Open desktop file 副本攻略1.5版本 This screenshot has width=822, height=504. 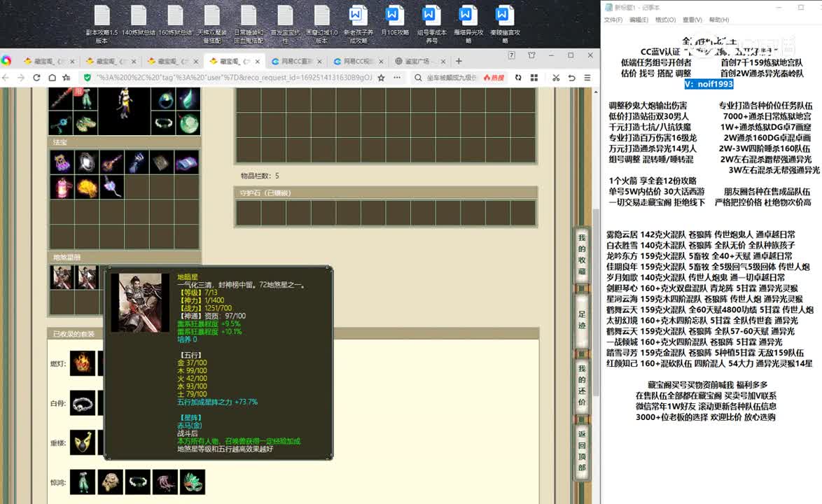click(102, 24)
